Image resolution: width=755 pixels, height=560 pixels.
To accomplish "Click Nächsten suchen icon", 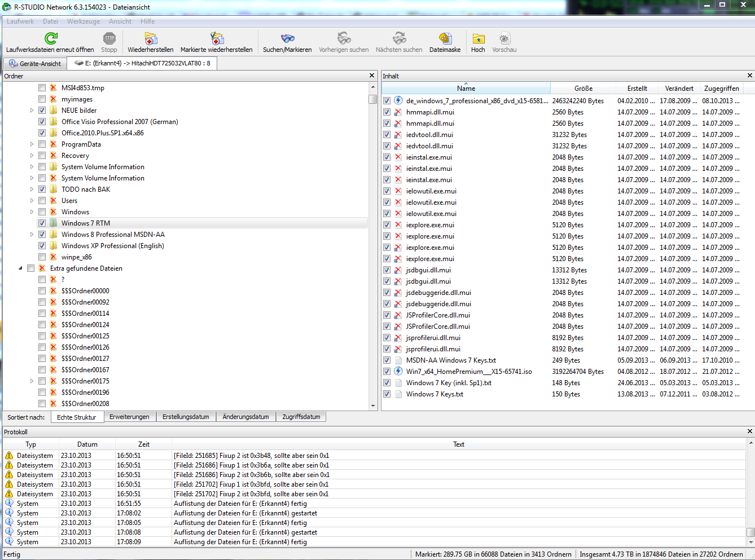I will (400, 38).
